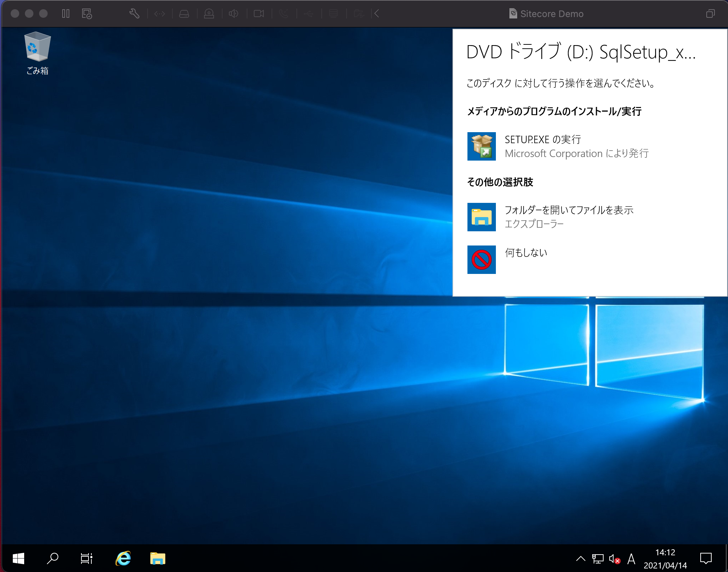Click the printer toolbar icon
Screen dimensions: 728x572
pos(333,14)
